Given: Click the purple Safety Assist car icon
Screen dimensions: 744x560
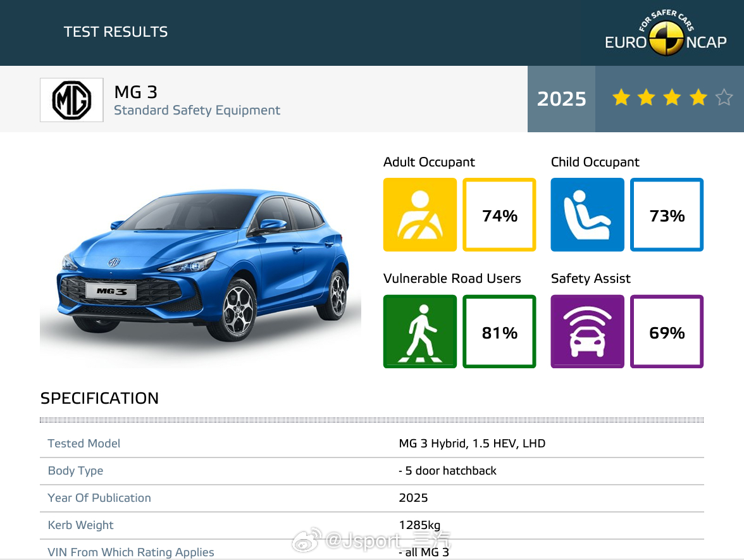Looking at the screenshot, I should (587, 332).
